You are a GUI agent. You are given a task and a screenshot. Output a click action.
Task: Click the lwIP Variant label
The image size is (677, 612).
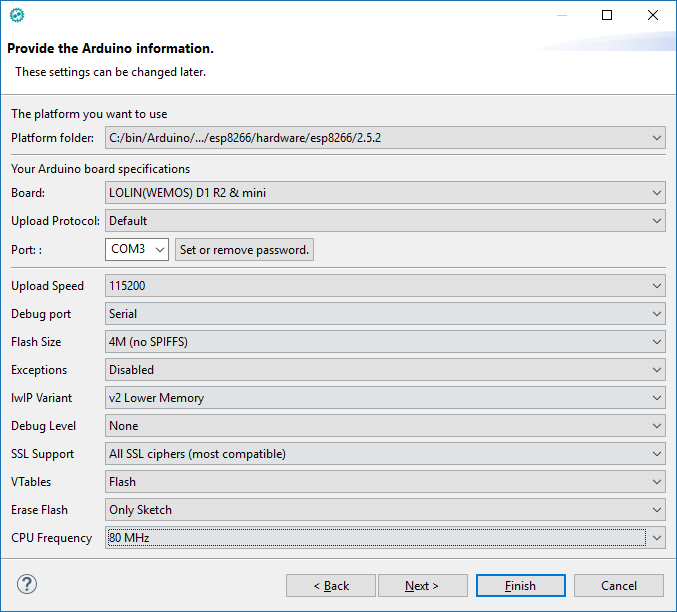(41, 398)
